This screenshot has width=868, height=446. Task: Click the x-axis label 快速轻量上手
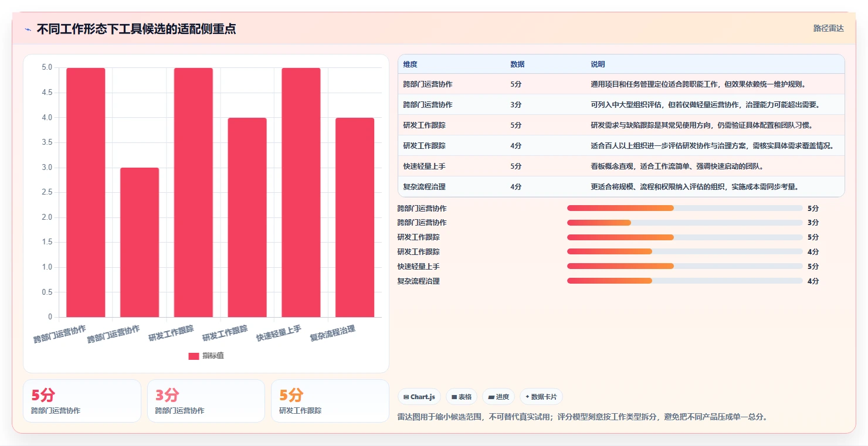pos(279,334)
